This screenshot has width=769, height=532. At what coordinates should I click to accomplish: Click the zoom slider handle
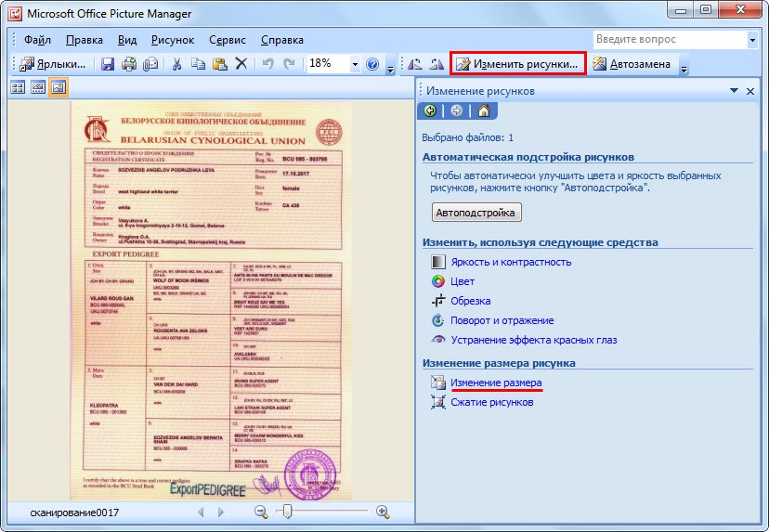[288, 512]
